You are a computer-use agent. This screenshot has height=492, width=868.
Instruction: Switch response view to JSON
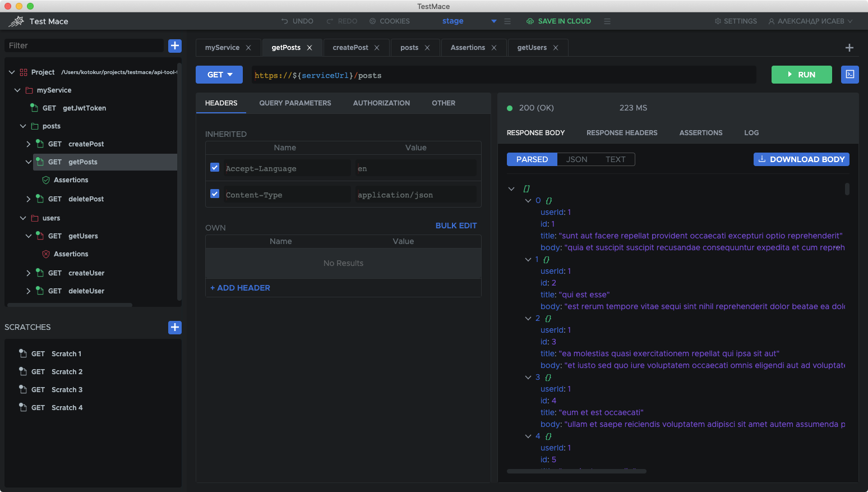(x=576, y=159)
